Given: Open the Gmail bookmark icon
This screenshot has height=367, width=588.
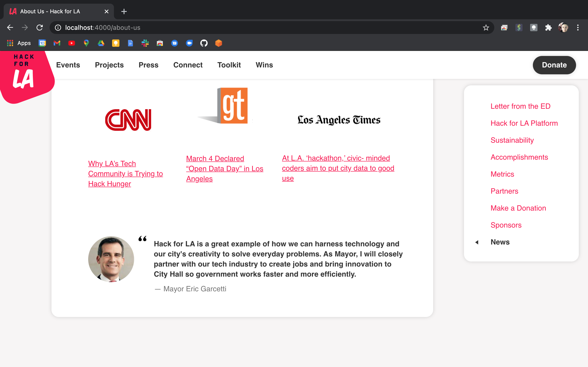Looking at the screenshot, I should (x=57, y=43).
